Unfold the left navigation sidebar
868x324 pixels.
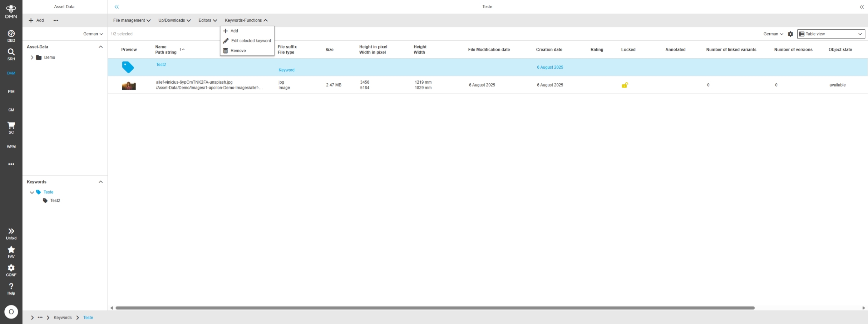[x=11, y=234]
